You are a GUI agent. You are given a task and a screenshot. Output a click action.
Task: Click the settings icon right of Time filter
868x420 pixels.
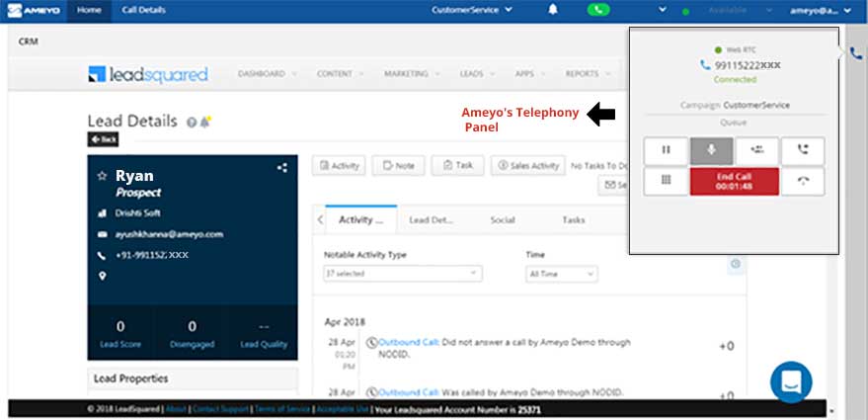[x=735, y=264]
